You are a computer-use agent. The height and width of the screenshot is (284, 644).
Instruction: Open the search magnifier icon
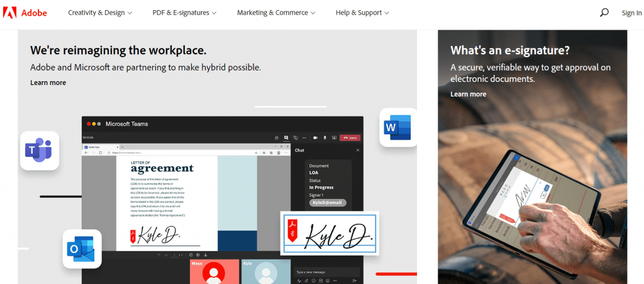pos(604,13)
